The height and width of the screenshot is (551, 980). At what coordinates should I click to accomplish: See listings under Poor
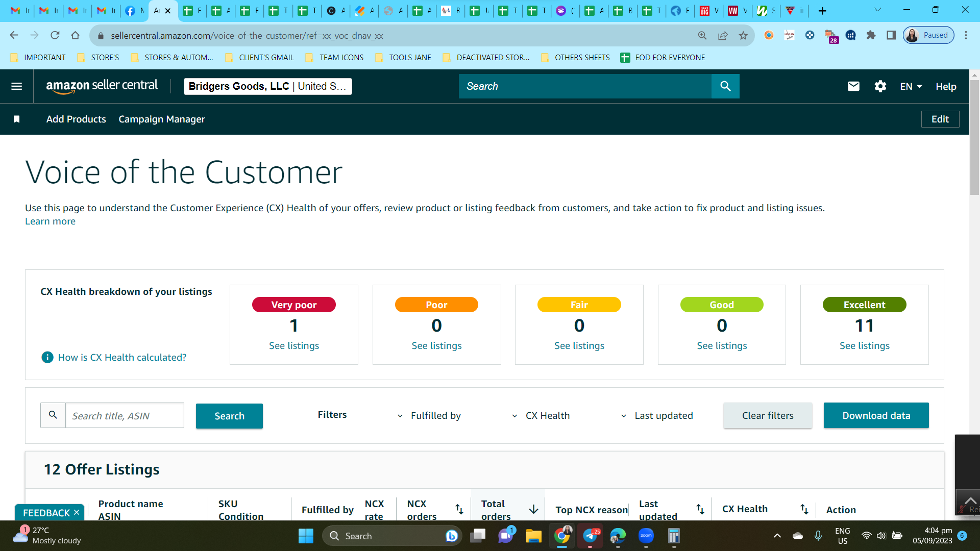coord(436,345)
